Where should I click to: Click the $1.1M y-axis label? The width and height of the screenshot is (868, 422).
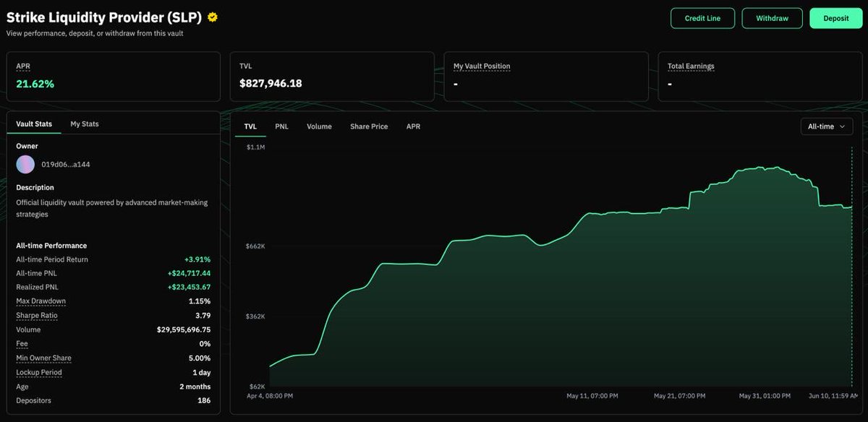(x=256, y=147)
